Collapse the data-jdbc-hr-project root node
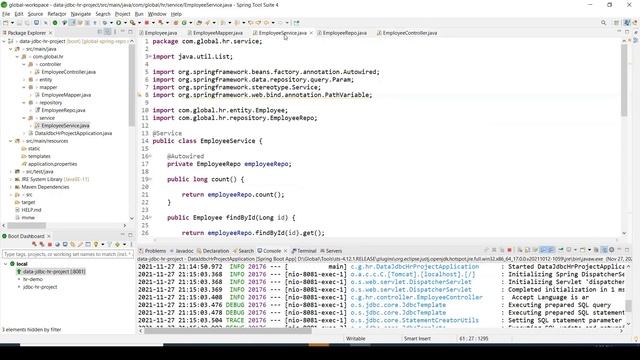Screen dimensions: 640x360 coord(4,41)
